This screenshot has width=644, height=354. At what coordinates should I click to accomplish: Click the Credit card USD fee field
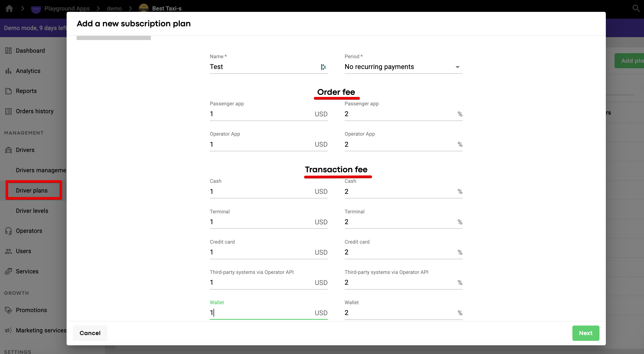[x=261, y=252]
